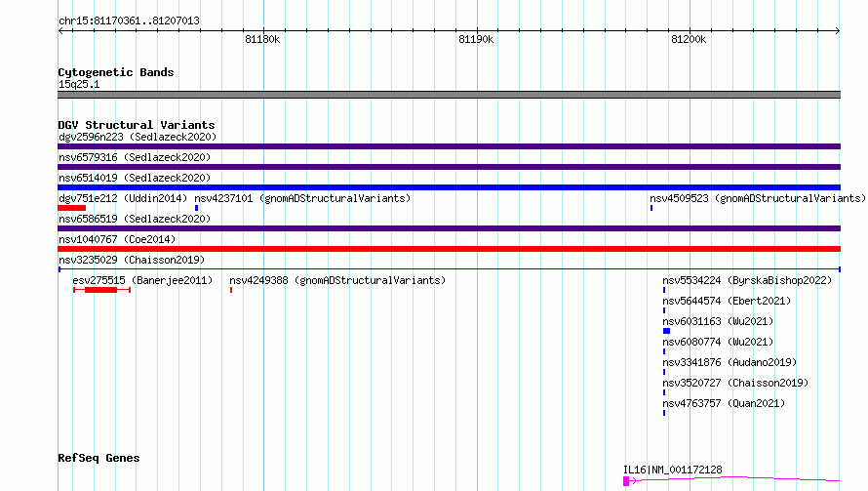
Task: Select the 81180k ruler tick label
Action: (262, 39)
